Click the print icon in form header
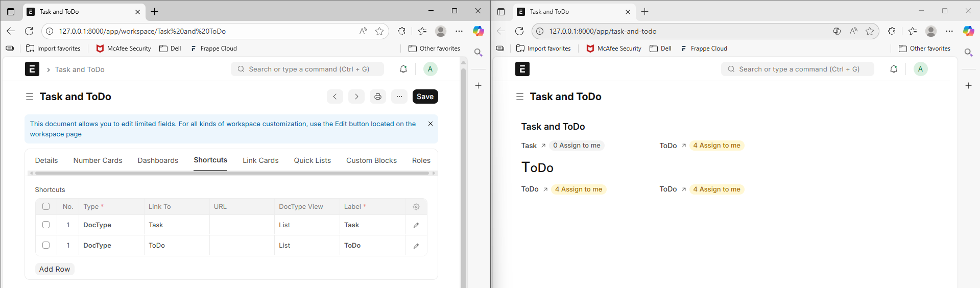Screen dimensions: 980x288 pos(378,97)
